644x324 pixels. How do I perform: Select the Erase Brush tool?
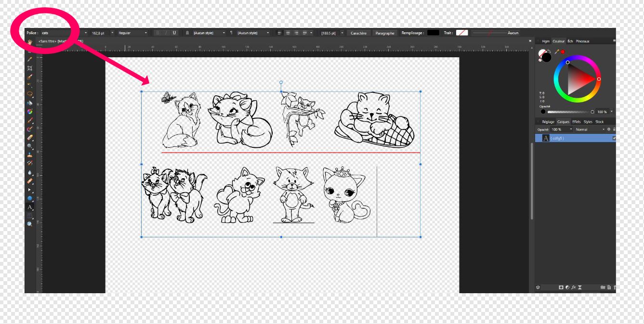coord(29,138)
